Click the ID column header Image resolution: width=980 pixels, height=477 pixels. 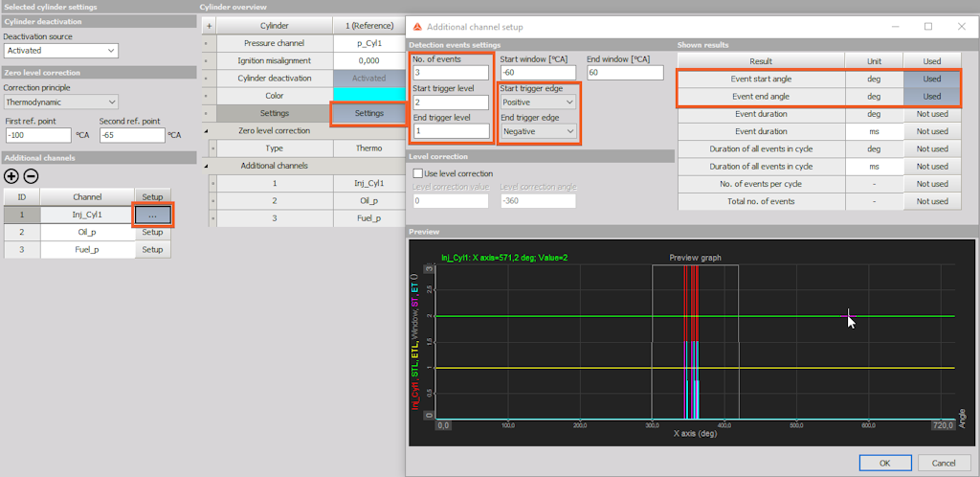click(x=22, y=197)
